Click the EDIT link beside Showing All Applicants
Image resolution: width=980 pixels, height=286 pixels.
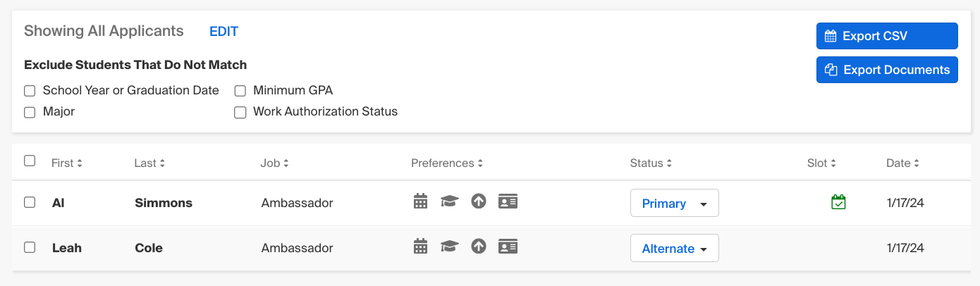(x=223, y=32)
